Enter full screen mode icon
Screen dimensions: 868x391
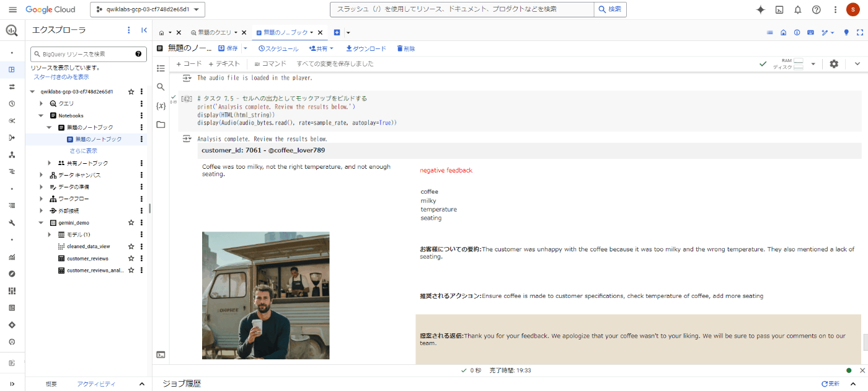859,32
